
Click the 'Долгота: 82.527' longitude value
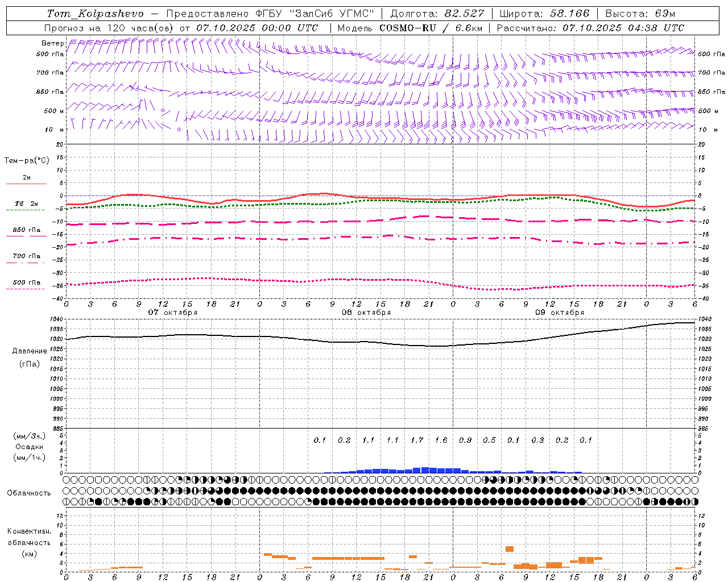pos(437,14)
